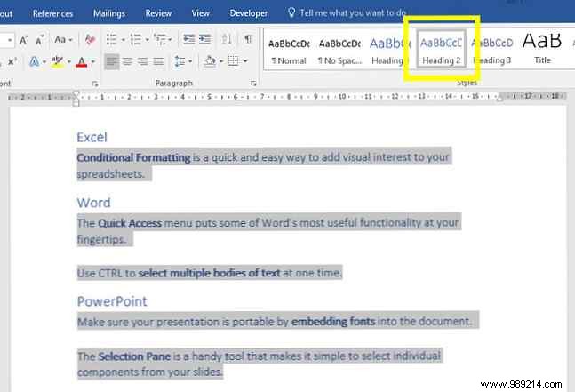Apply a bulleted list
The width and height of the screenshot is (575, 392).
pos(111,39)
